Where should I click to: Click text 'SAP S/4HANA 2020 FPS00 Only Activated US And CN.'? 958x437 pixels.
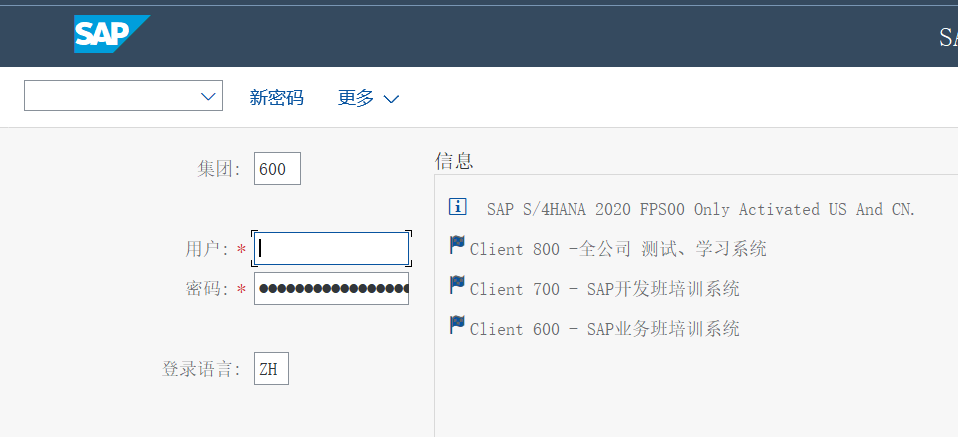(701, 210)
